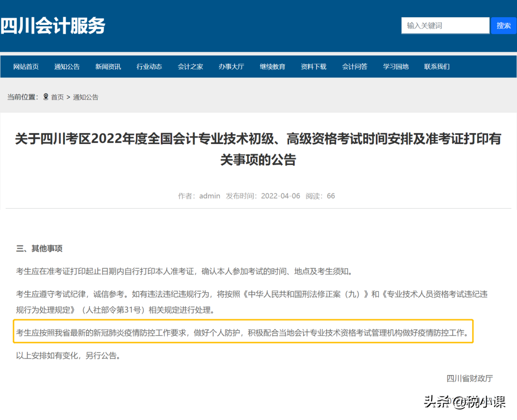
Task: Open the 办事大厅 navigation item
Action: point(231,66)
